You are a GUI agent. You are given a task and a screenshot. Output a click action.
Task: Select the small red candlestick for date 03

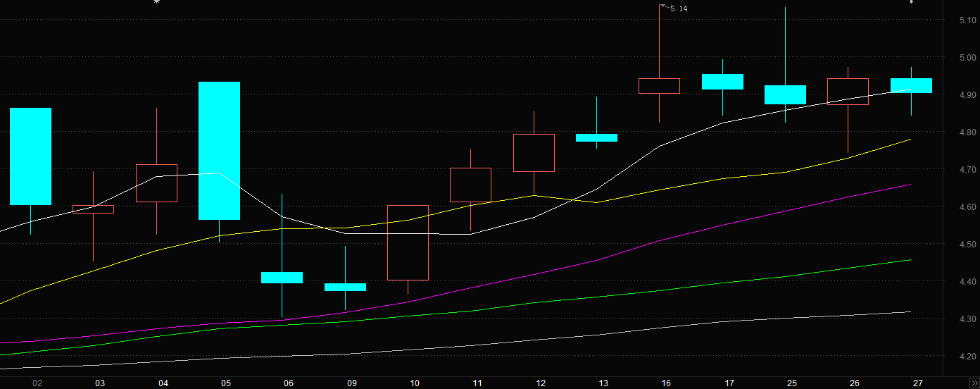tap(94, 209)
